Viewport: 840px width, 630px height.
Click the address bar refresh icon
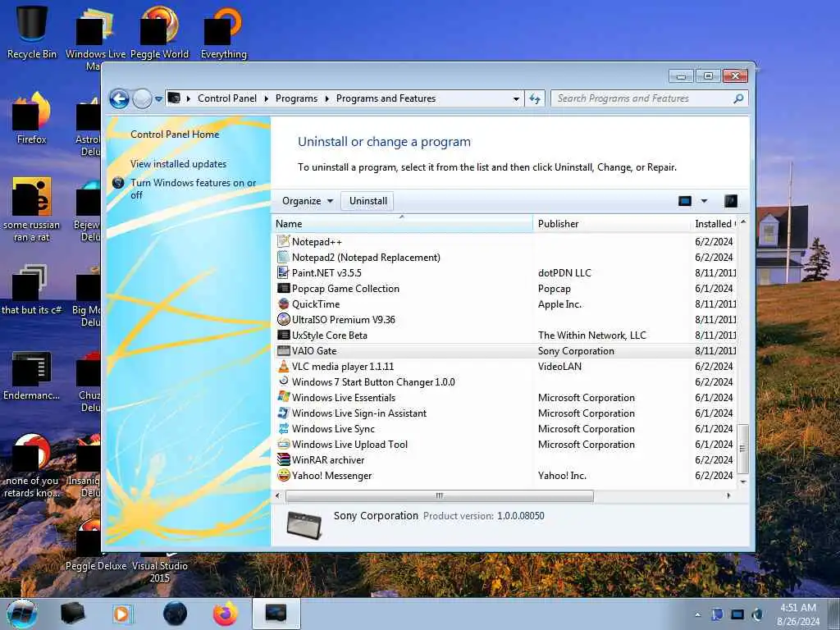[x=535, y=98]
